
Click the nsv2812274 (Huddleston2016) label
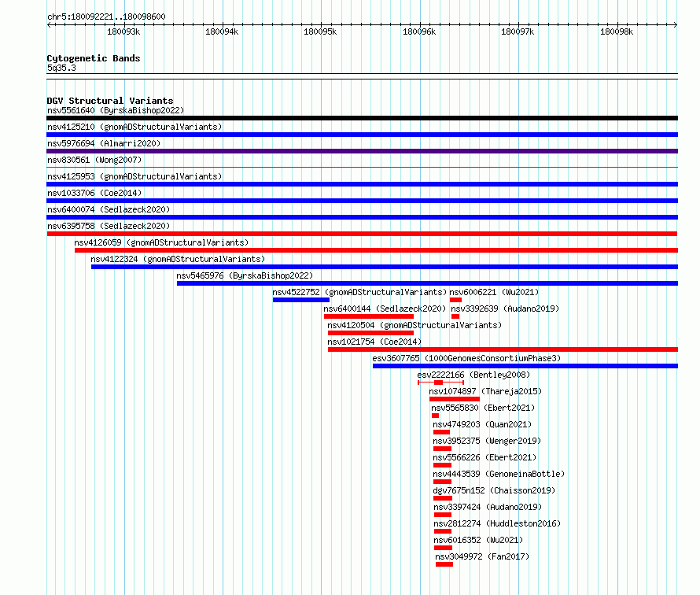497,523
